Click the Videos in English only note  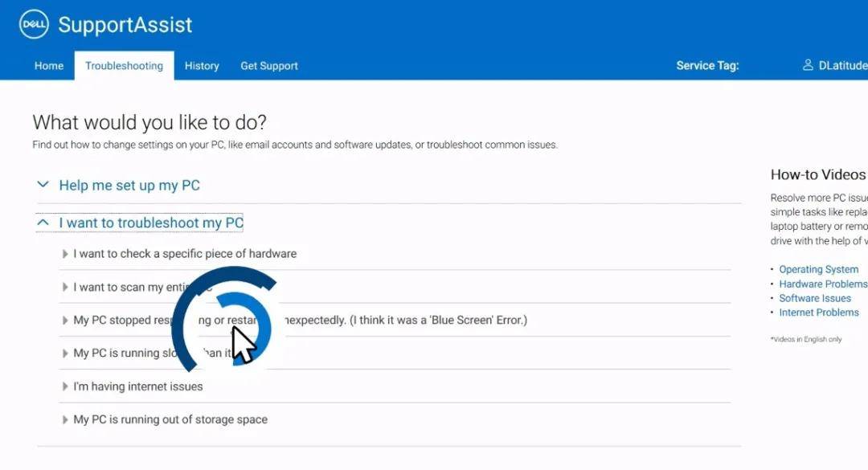(x=806, y=339)
